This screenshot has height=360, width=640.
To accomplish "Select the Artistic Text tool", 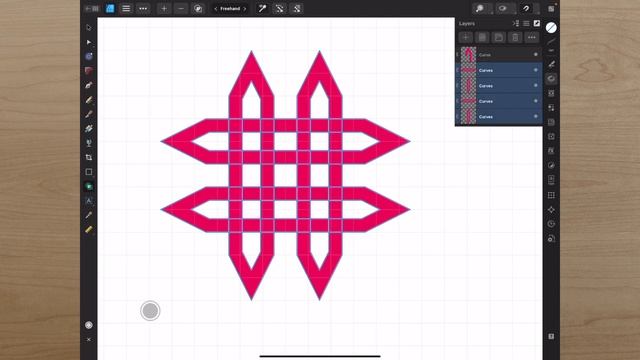I will [89, 200].
